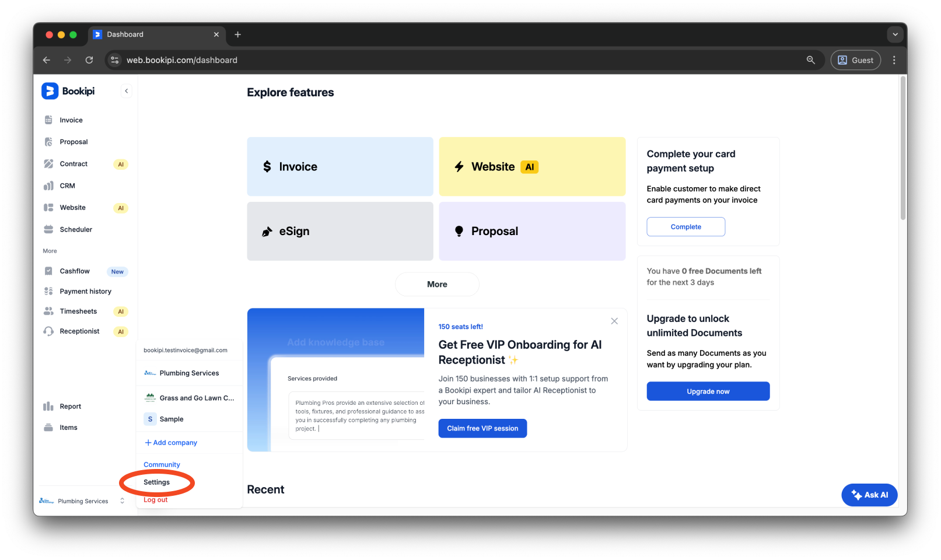Expand the browser tab list dropdown
Viewport: 941px width, 560px height.
click(x=895, y=34)
